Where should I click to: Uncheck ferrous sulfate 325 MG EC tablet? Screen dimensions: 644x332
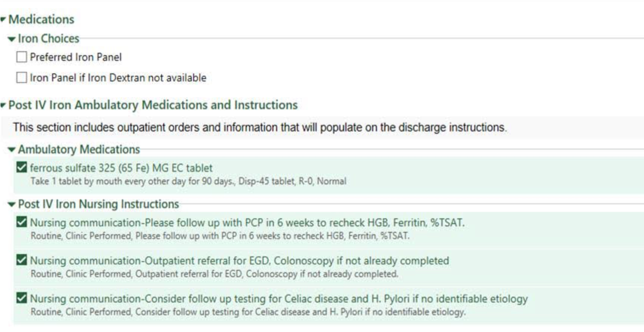tap(21, 167)
